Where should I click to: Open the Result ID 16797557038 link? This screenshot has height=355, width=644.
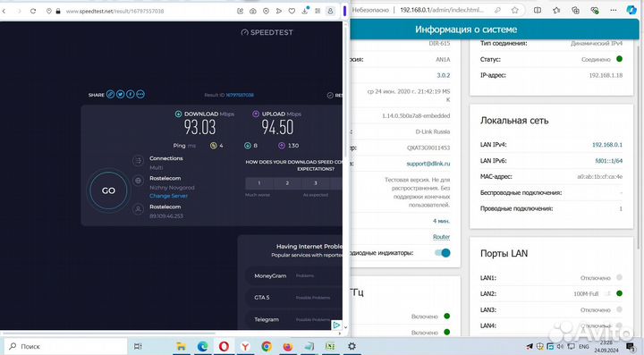point(240,95)
